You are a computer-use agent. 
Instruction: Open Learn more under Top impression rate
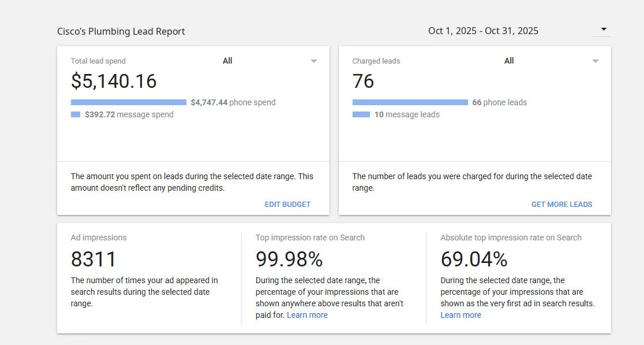(307, 315)
